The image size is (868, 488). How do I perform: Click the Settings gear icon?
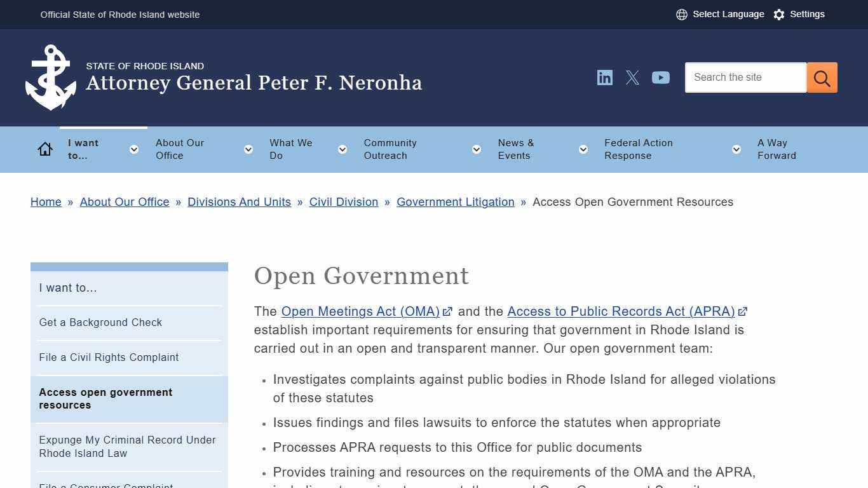[x=779, y=14]
